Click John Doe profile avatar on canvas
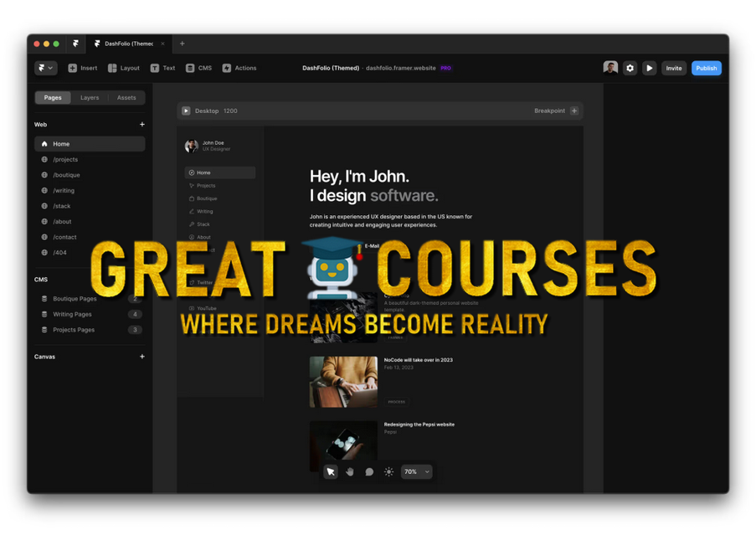 (x=192, y=146)
